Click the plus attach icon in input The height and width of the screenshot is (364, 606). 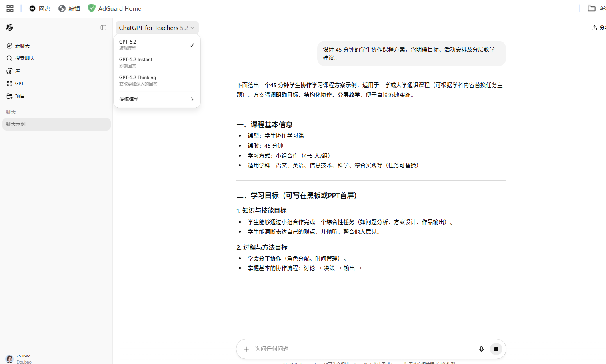point(246,349)
